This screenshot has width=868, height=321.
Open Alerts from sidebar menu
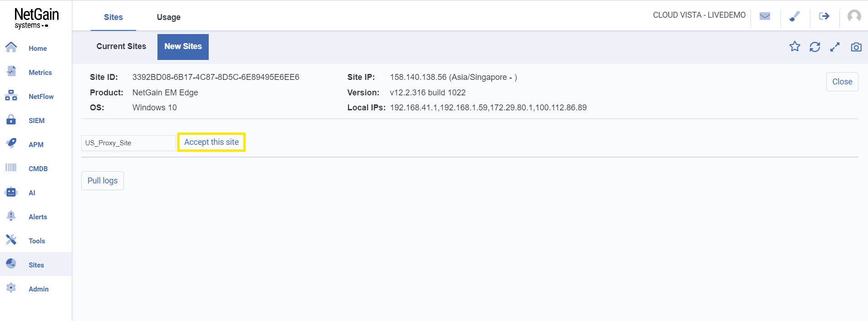(x=38, y=217)
